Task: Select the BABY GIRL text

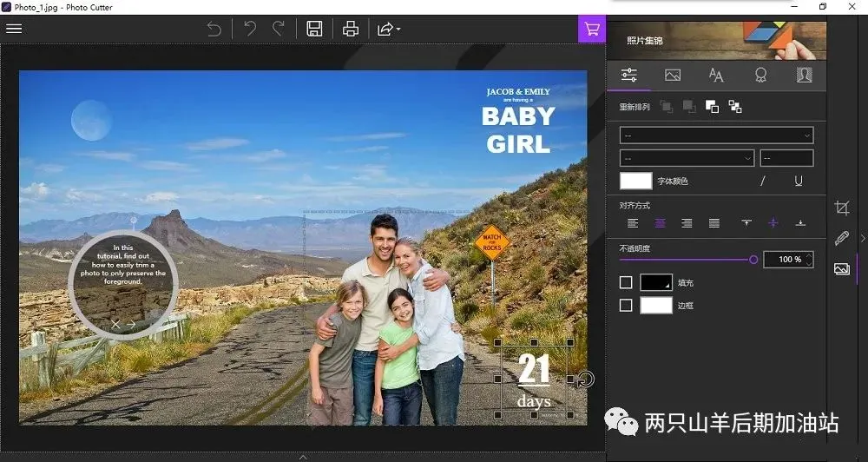Action: [x=518, y=130]
